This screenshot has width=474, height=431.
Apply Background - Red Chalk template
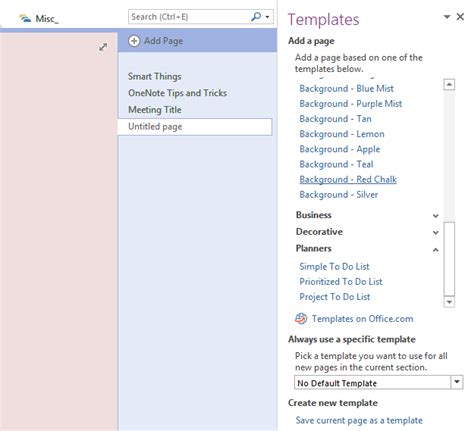pos(348,180)
